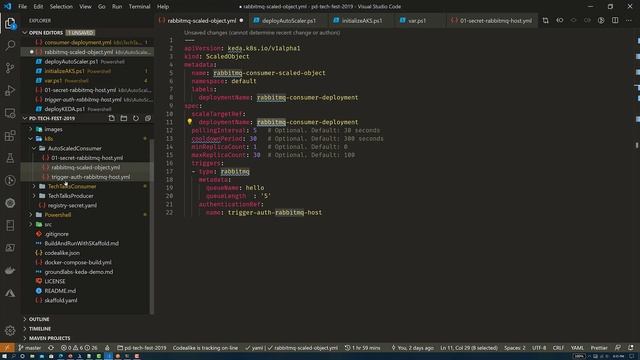Refresh the explorer file tree

[x=136, y=118]
